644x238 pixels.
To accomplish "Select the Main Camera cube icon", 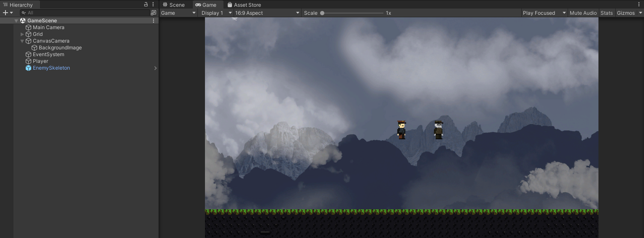I will tap(28, 27).
